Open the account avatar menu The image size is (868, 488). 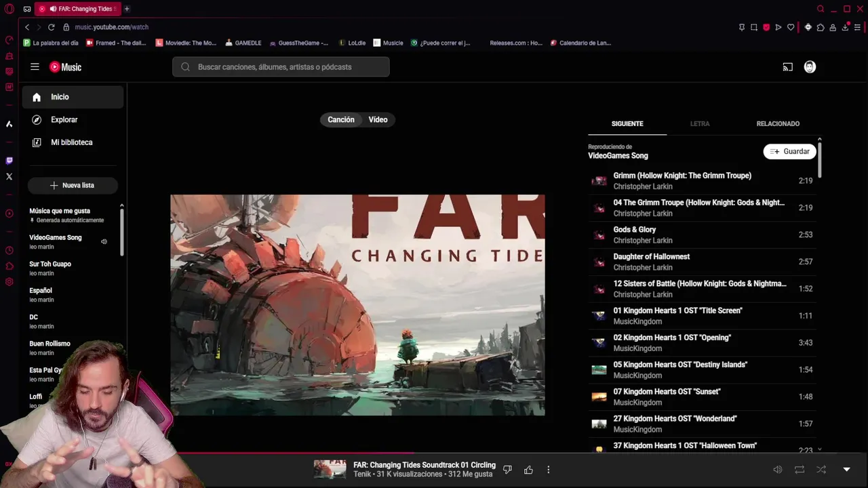tap(810, 67)
